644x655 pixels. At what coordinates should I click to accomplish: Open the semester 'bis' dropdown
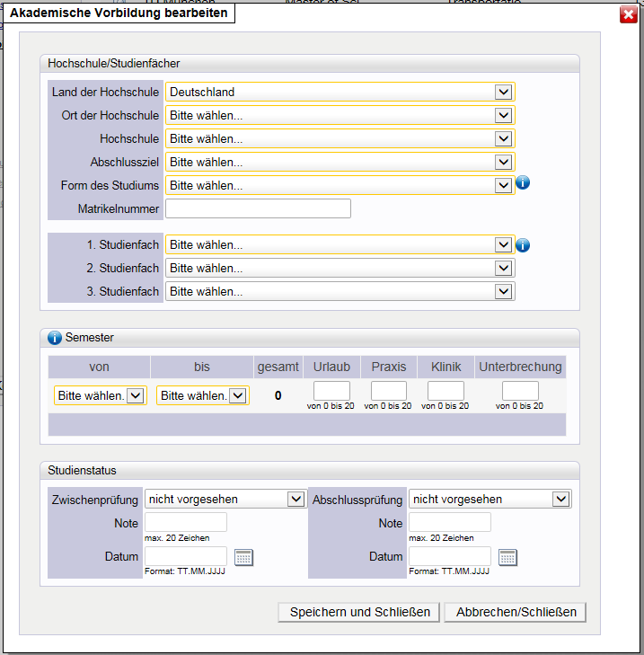point(202,395)
